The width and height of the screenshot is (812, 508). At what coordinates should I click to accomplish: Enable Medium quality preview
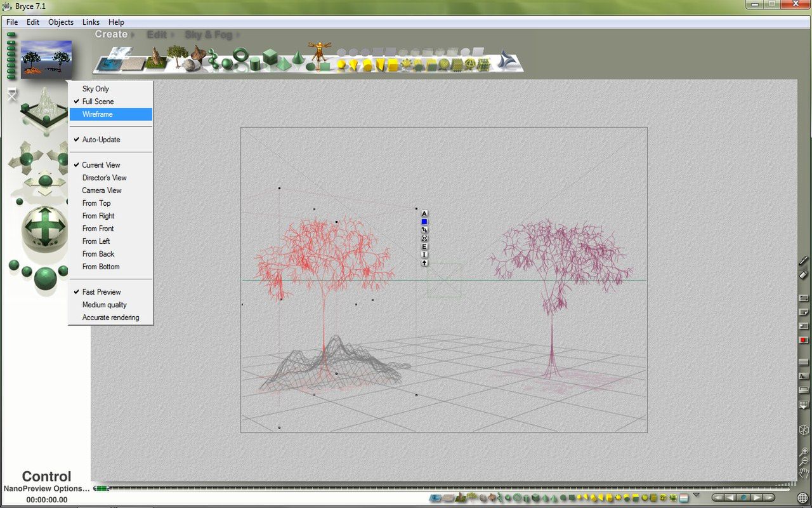point(104,305)
